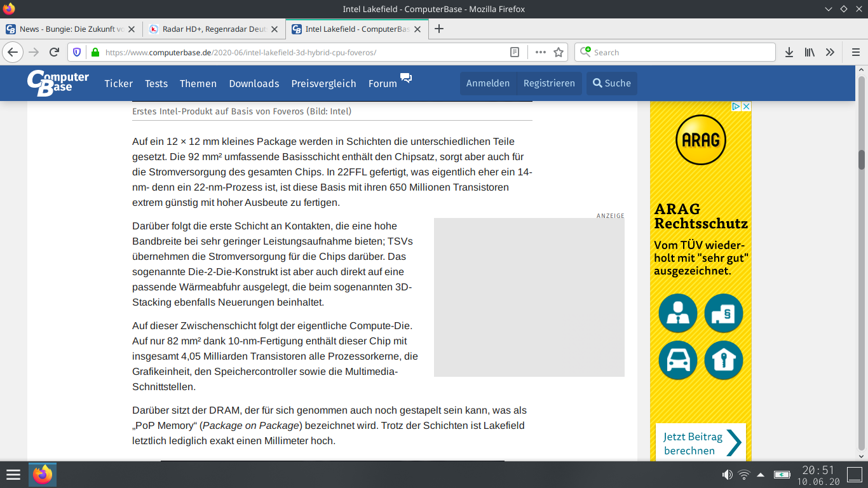Close the News Bungie tab
This screenshot has height=488, width=868.
[x=132, y=29]
